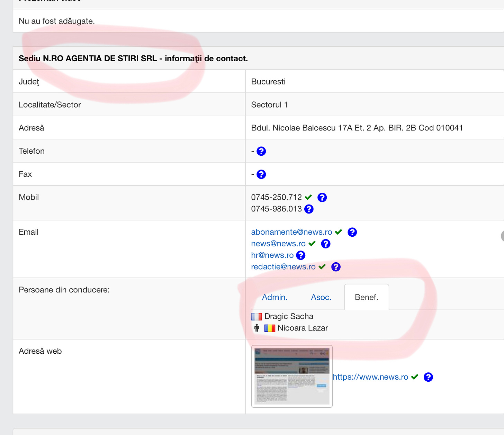This screenshot has height=435, width=504.
Task: Switch to the Admin. tab
Action: tap(274, 297)
